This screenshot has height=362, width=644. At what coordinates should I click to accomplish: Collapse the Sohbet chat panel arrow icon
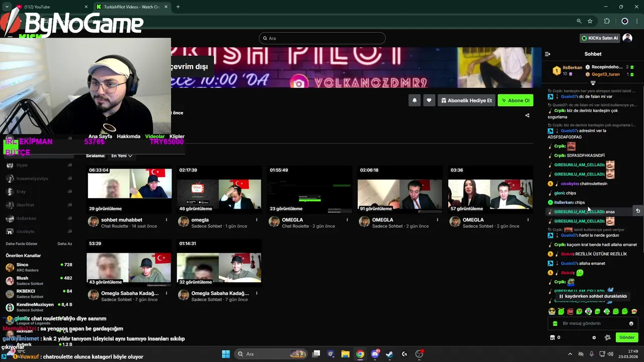547,54
